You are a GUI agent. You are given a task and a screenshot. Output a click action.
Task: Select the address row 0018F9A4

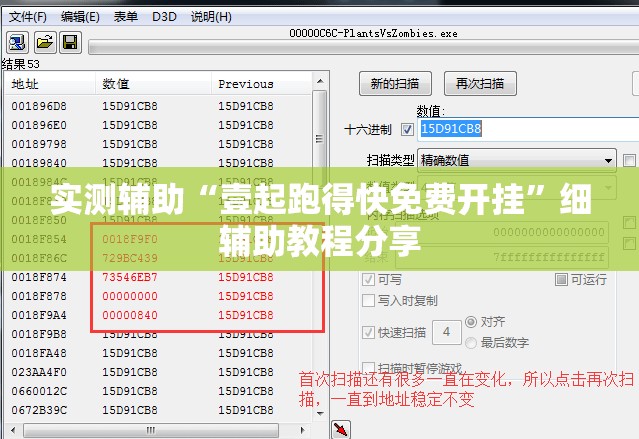point(158,315)
